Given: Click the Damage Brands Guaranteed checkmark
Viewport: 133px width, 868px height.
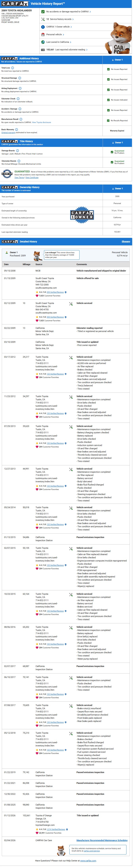Looking at the screenshot, I should pos(112,152).
